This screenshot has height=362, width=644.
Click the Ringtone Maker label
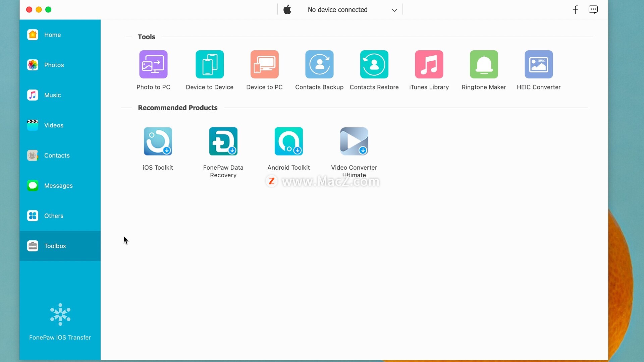[484, 87]
